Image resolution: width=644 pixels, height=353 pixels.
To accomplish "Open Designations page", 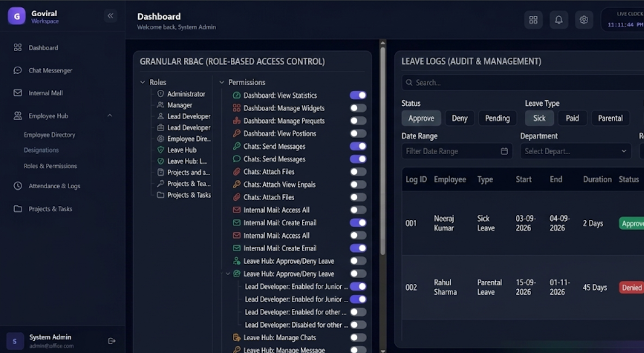I will point(41,150).
